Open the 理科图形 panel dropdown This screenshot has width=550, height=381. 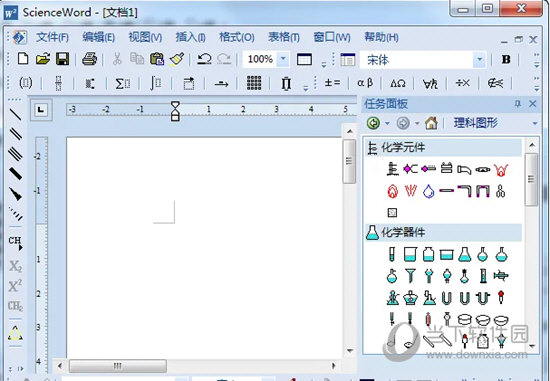[x=535, y=123]
